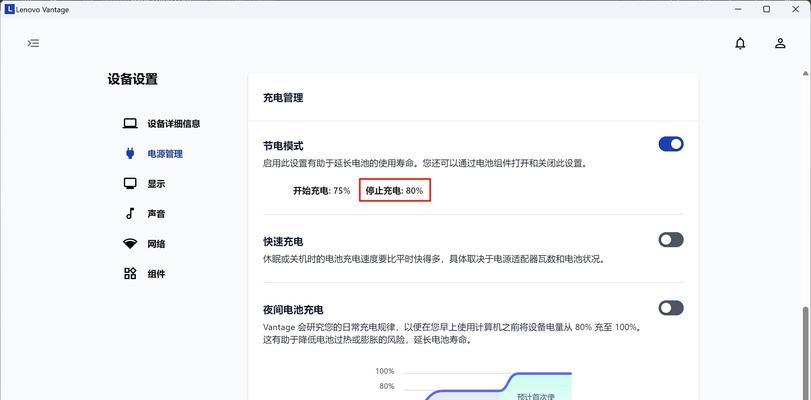811x400 pixels.
Task: Open the 声音 settings page
Action: (x=156, y=214)
